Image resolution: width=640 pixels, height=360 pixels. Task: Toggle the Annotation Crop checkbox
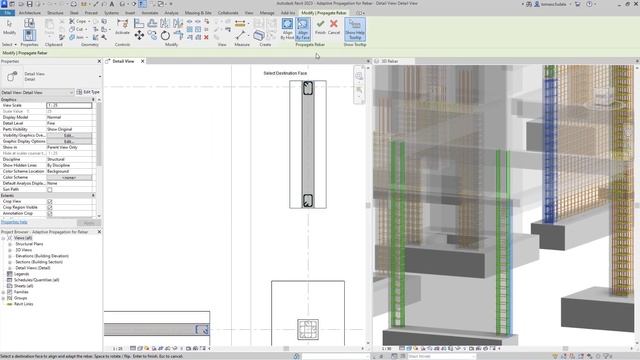[x=50, y=213]
